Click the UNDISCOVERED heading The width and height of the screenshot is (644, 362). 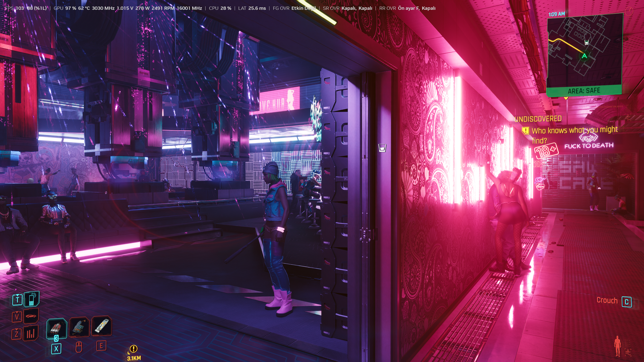click(x=538, y=119)
